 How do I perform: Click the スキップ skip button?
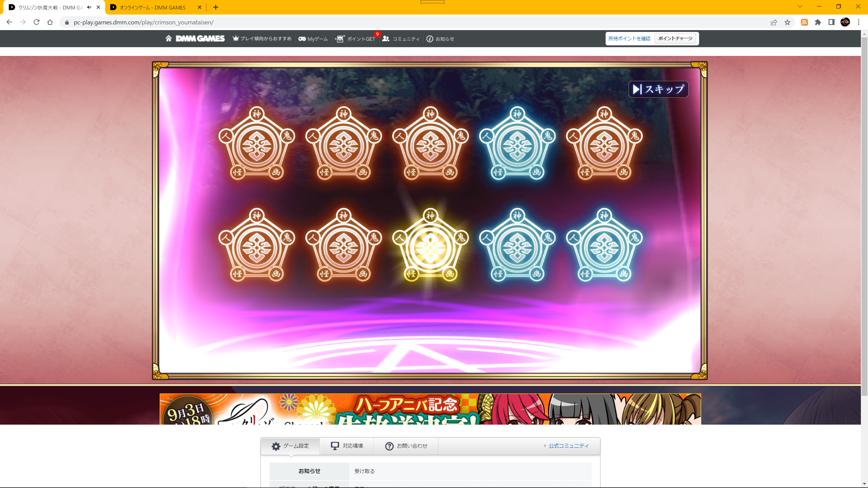pyautogui.click(x=658, y=89)
